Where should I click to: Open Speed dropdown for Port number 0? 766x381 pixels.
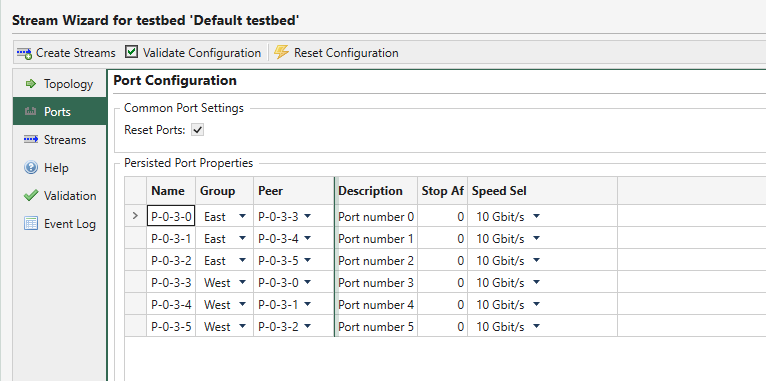click(x=536, y=216)
